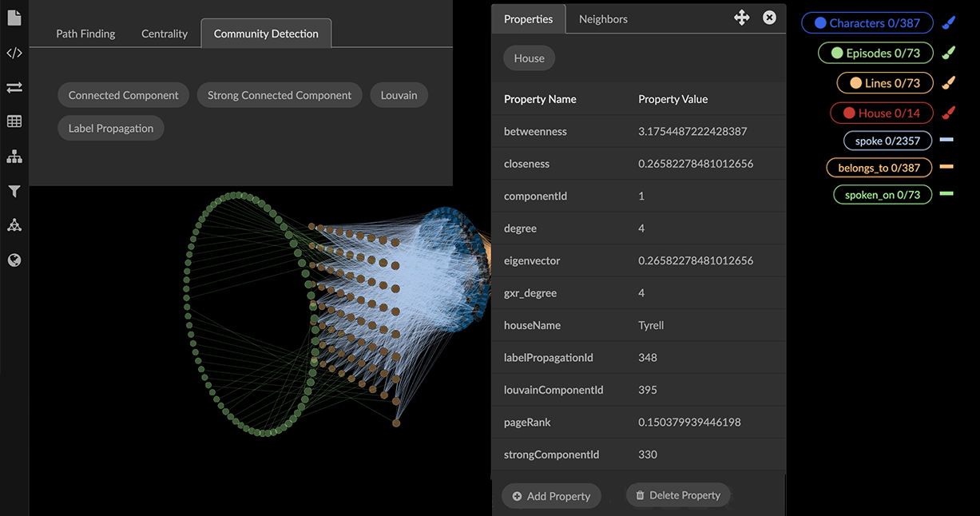Click the move handle on Properties panel
Viewport: 980px width, 516px height.
(x=741, y=18)
